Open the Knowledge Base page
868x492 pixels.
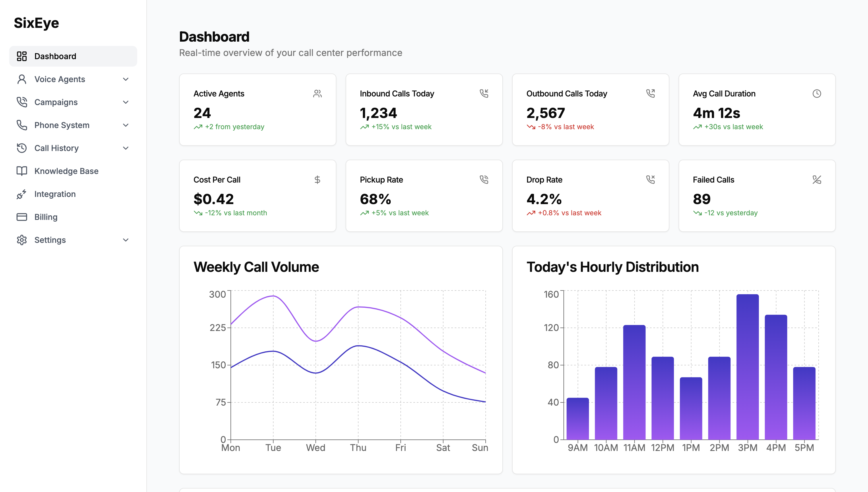pyautogui.click(x=66, y=171)
